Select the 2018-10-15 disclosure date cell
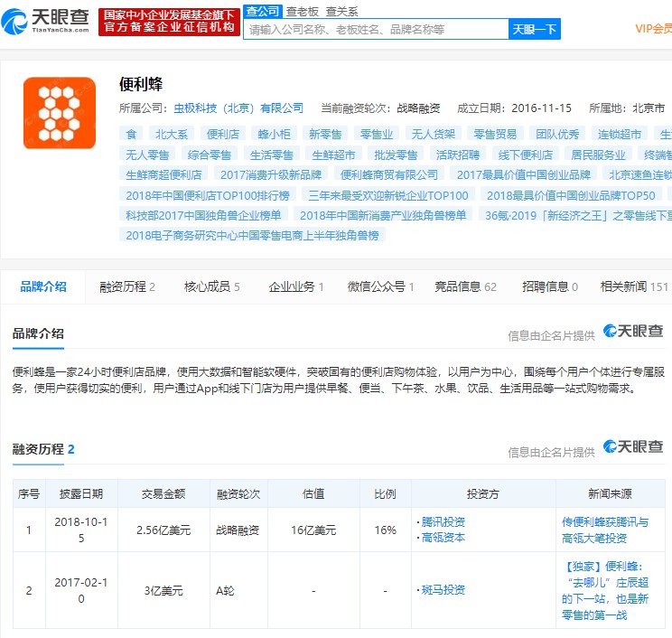Image resolution: width=672 pixels, height=638 pixels. tap(81, 530)
